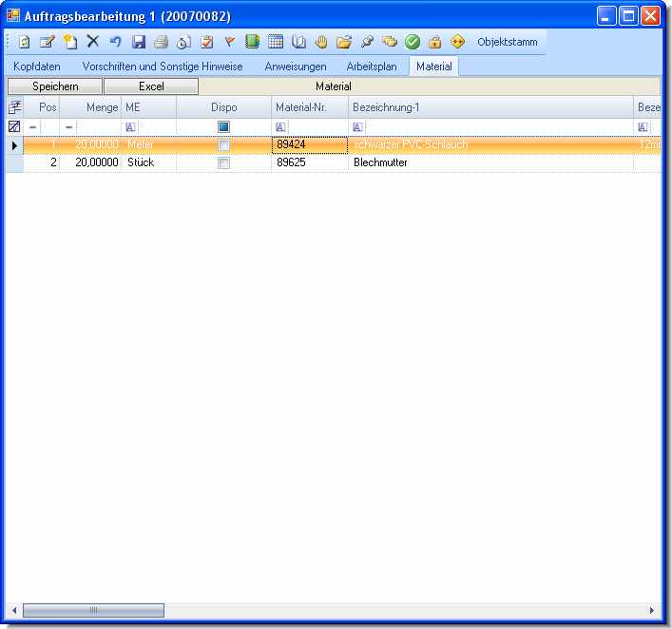Image resolution: width=672 pixels, height=629 pixels.
Task: Click the yellow hand icon
Action: pyautogui.click(x=321, y=42)
